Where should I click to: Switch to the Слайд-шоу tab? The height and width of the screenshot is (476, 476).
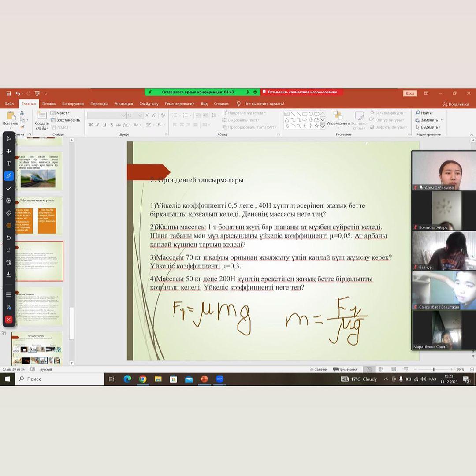coord(149,104)
